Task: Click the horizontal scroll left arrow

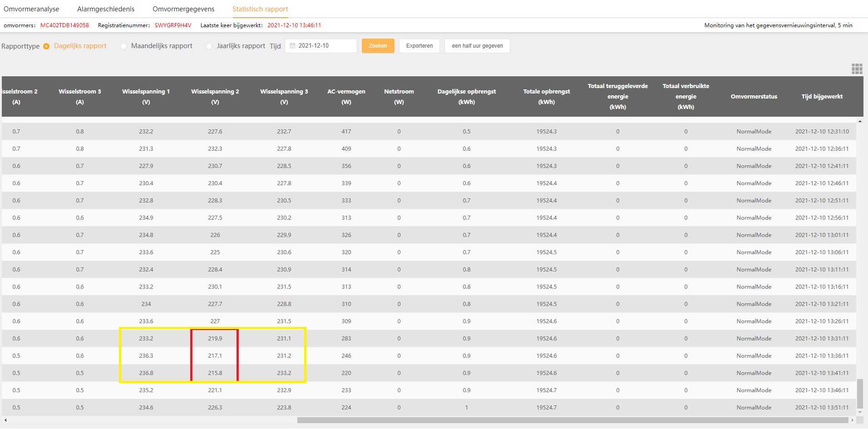Action: point(5,420)
